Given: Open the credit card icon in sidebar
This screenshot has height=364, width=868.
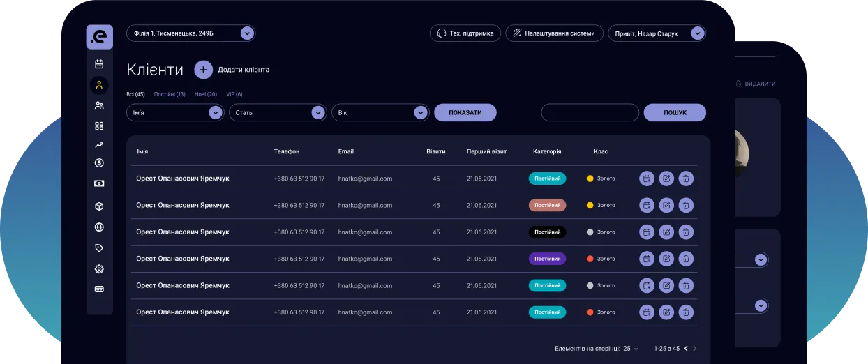Looking at the screenshot, I should click(x=99, y=289).
